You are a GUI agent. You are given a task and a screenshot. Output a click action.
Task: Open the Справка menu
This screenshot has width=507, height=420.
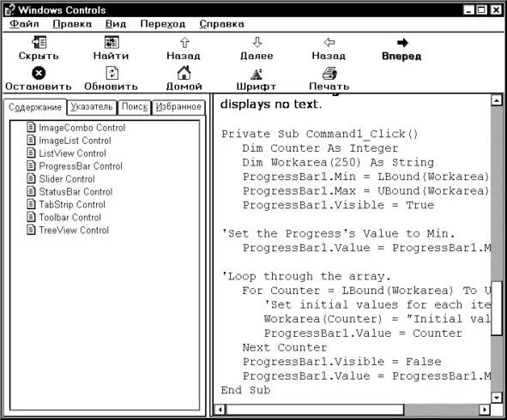tap(222, 24)
